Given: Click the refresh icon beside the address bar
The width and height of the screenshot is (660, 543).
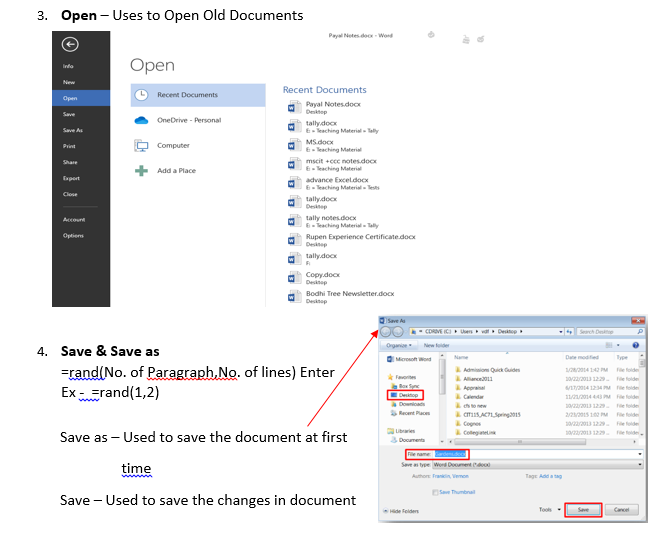Looking at the screenshot, I should [x=570, y=332].
